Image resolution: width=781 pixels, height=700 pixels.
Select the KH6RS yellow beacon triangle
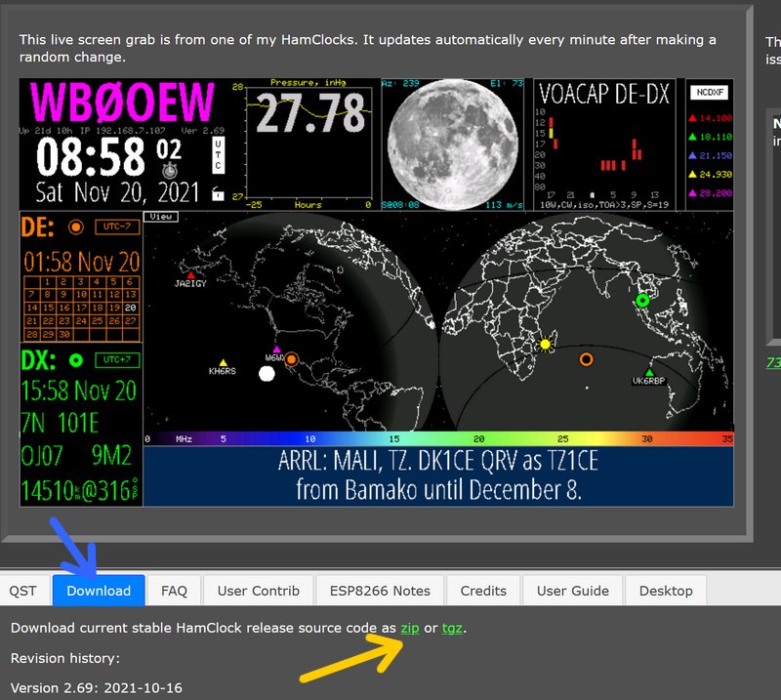pyautogui.click(x=224, y=363)
